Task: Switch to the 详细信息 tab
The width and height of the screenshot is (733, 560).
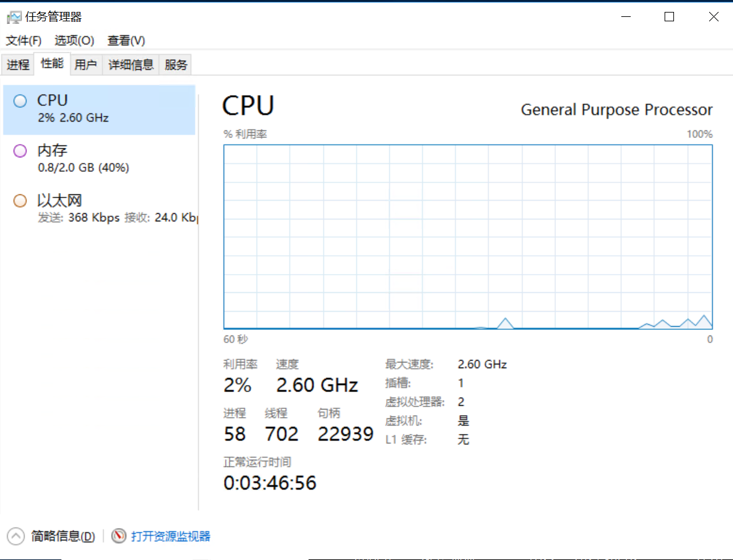Action: click(x=131, y=65)
